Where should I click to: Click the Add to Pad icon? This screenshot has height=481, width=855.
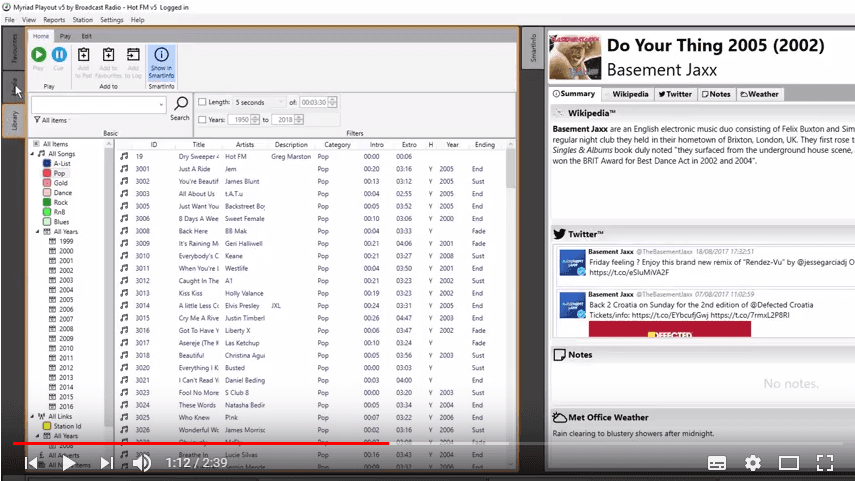click(x=83, y=55)
